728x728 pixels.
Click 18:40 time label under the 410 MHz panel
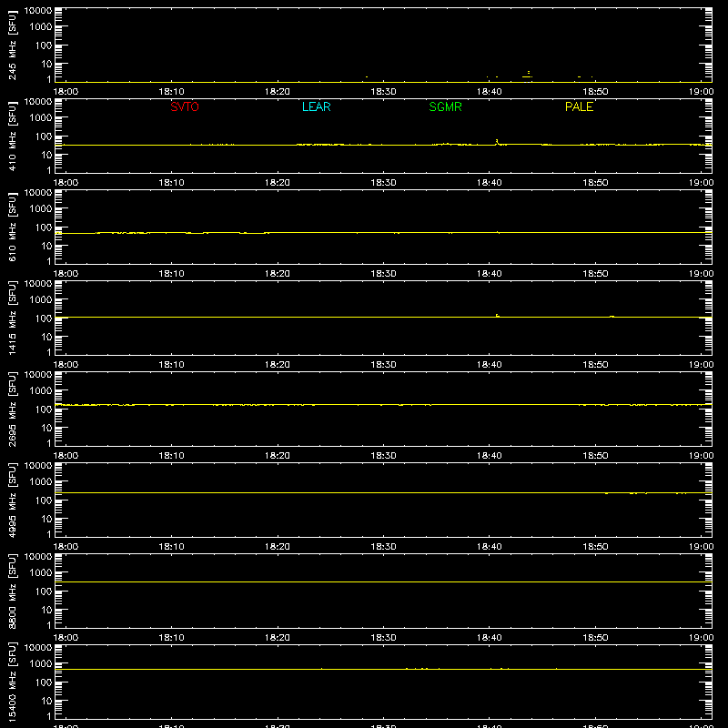[490, 183]
